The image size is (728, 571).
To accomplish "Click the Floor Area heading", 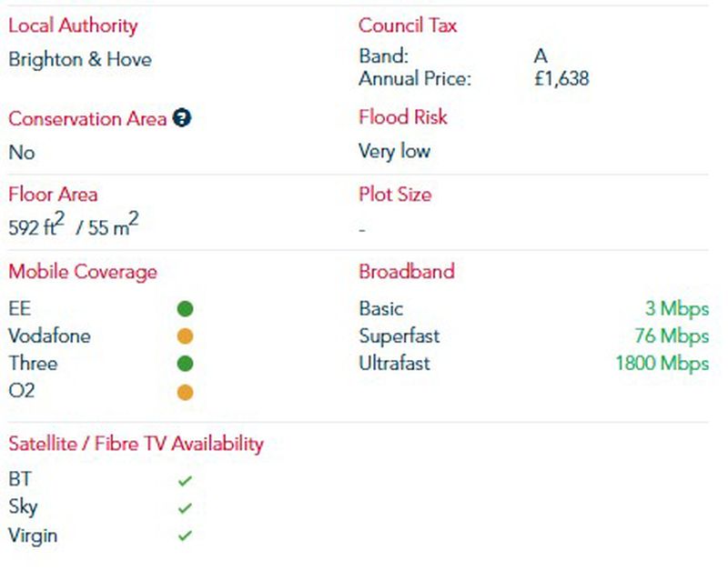I will click(x=53, y=195).
